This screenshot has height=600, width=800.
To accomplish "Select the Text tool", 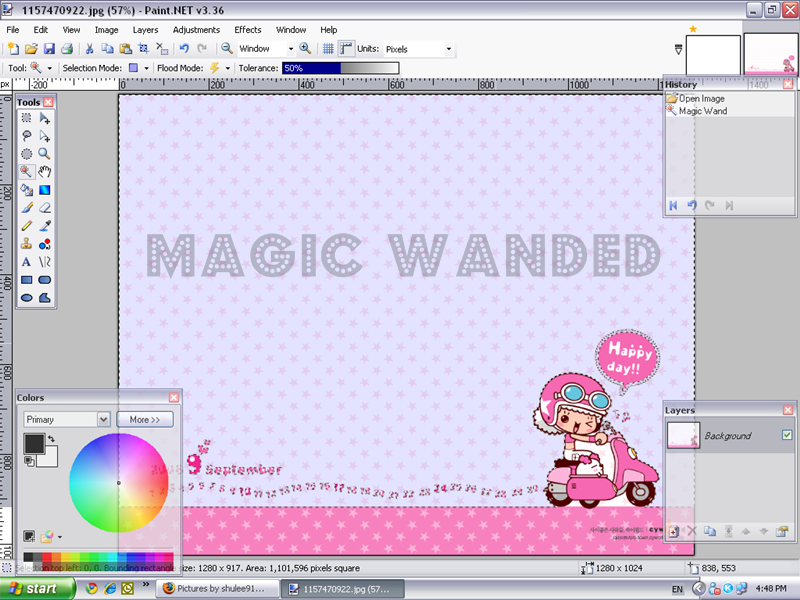I will pos(27,262).
